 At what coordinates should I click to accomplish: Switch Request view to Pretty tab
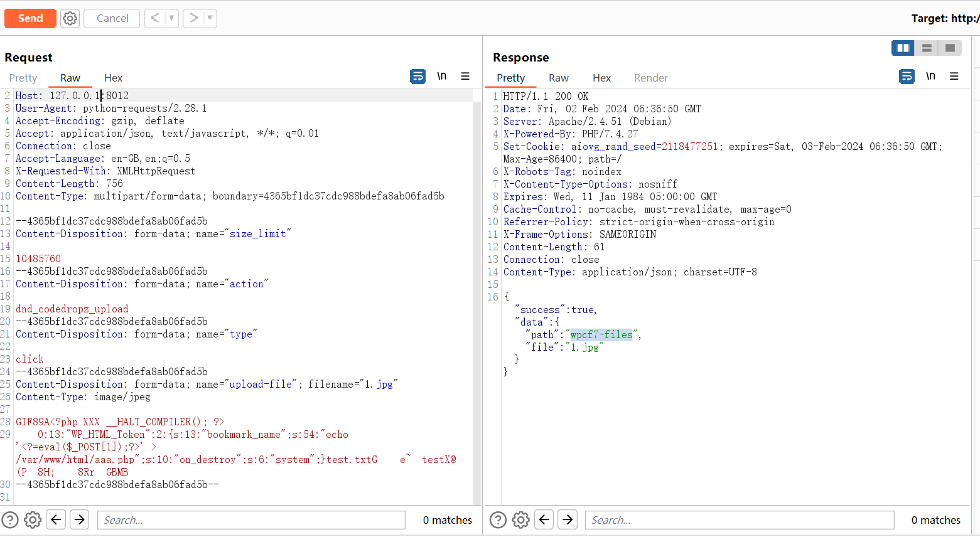tap(23, 78)
